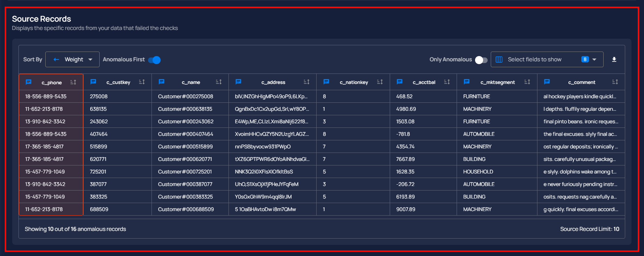Select name cell Customer#000243062

[x=190, y=122]
